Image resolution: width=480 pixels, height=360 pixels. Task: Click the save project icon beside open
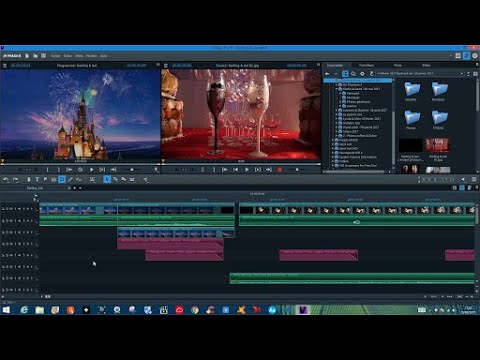(43, 56)
